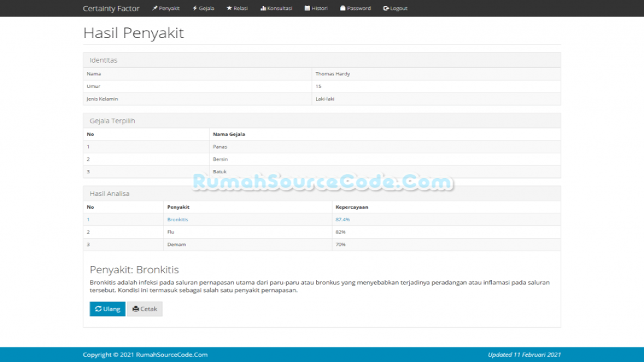The width and height of the screenshot is (644, 362).
Task: Open the Konsultasi menu item
Action: coord(277,8)
